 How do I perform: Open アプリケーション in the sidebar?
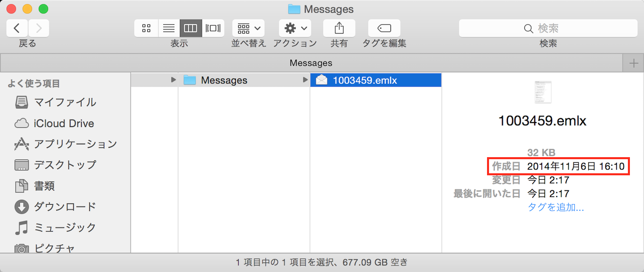[x=76, y=144]
